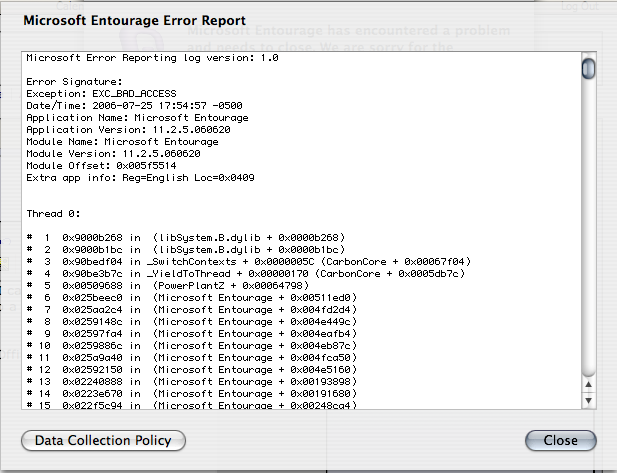The height and width of the screenshot is (473, 617).
Task: Click the 'Module Name: Microsoft Entourage' line
Action: 122,142
